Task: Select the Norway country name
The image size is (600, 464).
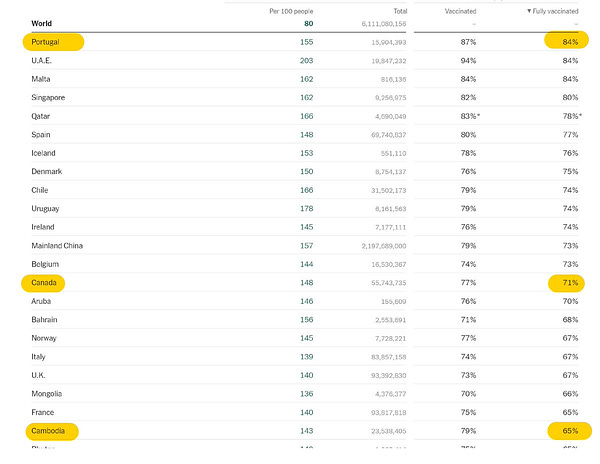Action: coord(44,338)
